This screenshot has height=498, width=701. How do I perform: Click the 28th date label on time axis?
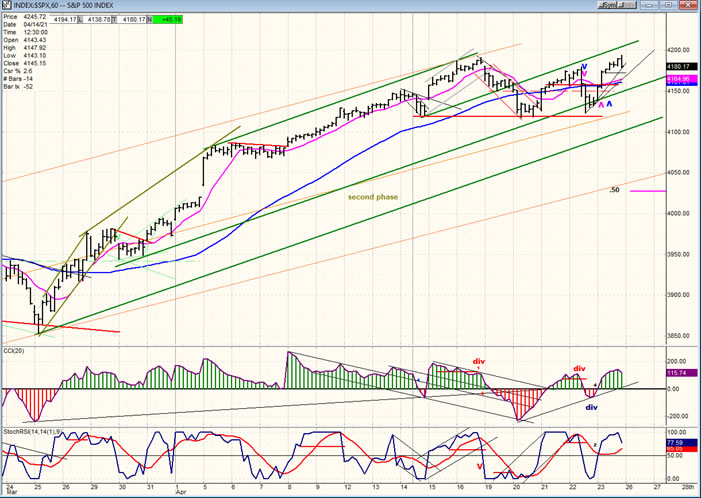[x=688, y=486]
